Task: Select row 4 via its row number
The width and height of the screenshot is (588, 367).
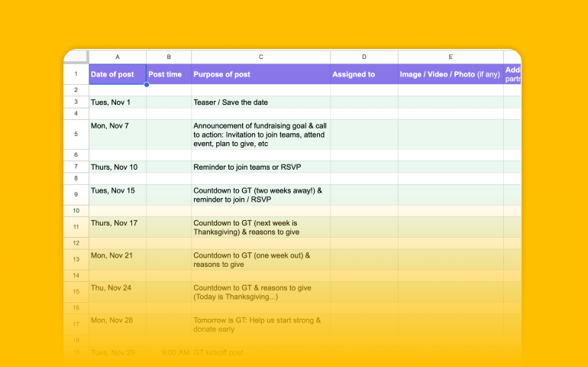Action: [76, 113]
